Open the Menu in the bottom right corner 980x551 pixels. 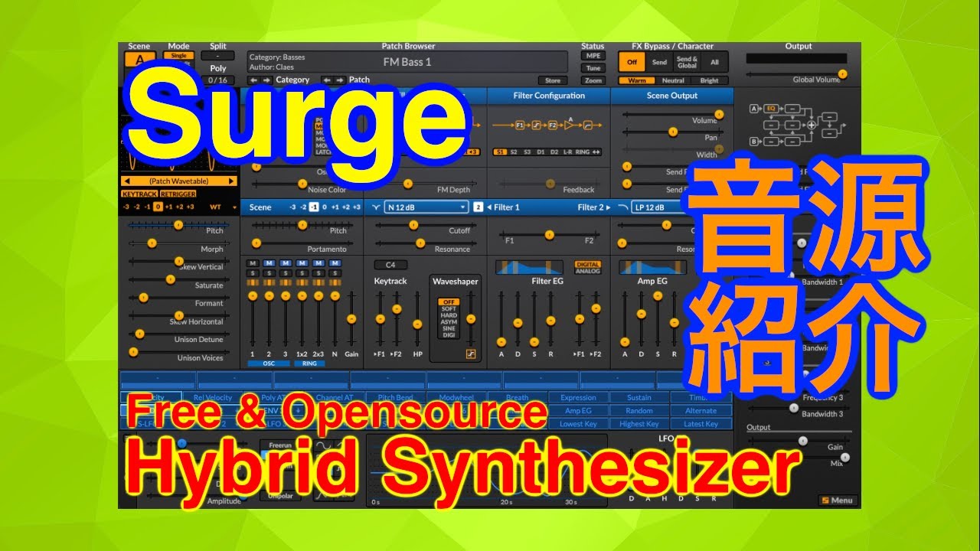pyautogui.click(x=838, y=499)
